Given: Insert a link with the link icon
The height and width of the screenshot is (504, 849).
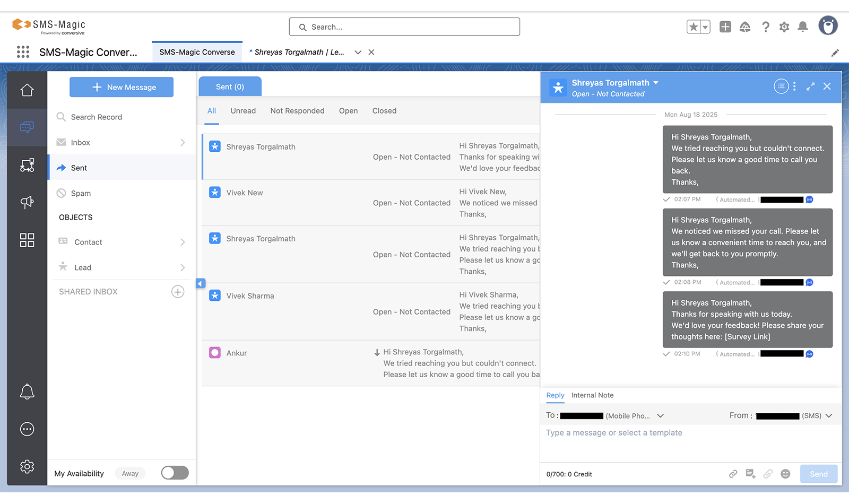Looking at the screenshot, I should coord(733,474).
